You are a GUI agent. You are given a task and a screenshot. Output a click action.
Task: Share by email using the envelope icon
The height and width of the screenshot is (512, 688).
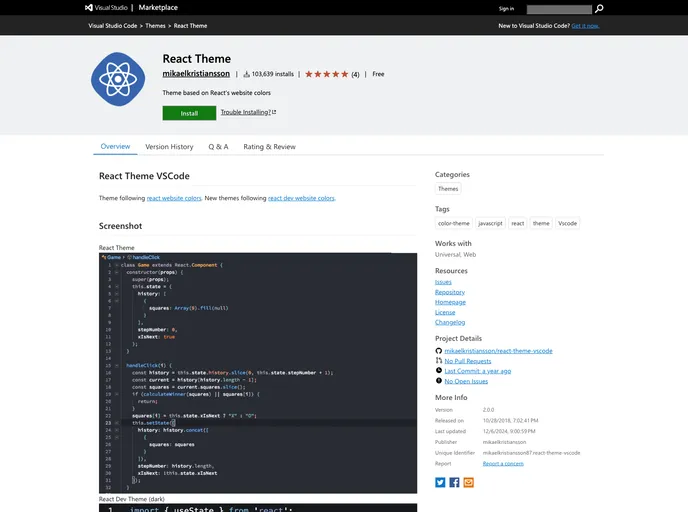point(468,482)
